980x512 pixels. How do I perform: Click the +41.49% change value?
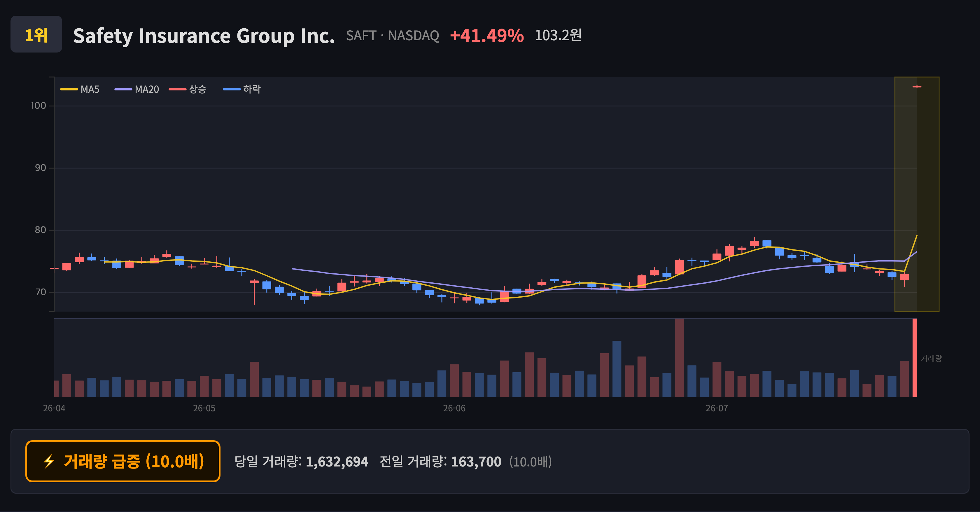click(487, 36)
